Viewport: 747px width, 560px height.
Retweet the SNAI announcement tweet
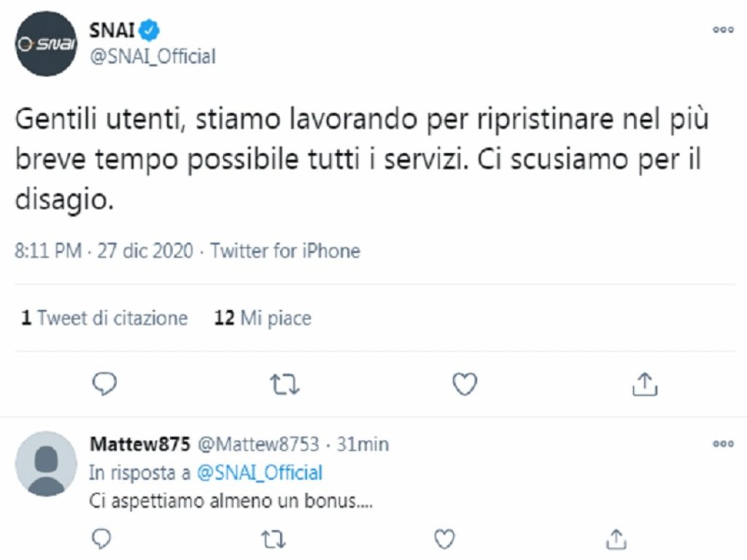[x=285, y=382]
